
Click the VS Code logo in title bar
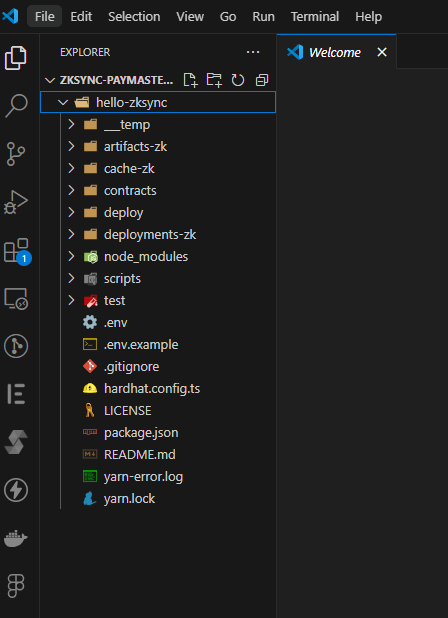pos(11,16)
